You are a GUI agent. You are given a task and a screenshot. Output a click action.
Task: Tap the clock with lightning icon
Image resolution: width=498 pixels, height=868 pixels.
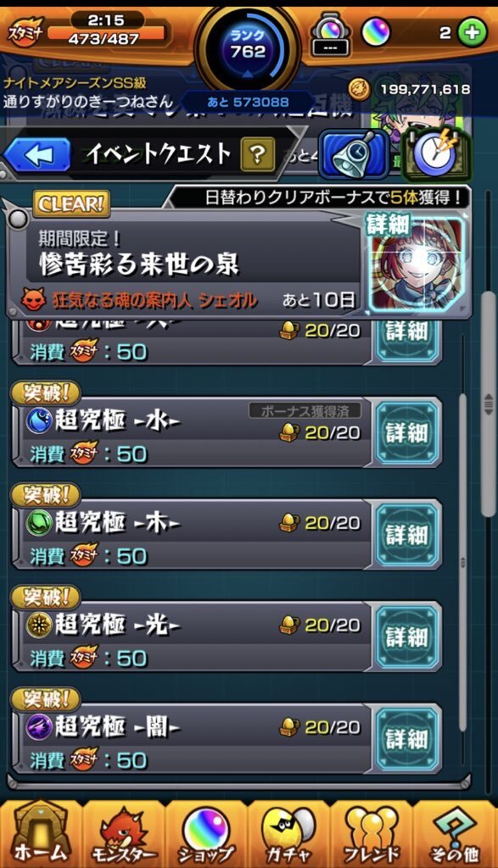[x=436, y=155]
